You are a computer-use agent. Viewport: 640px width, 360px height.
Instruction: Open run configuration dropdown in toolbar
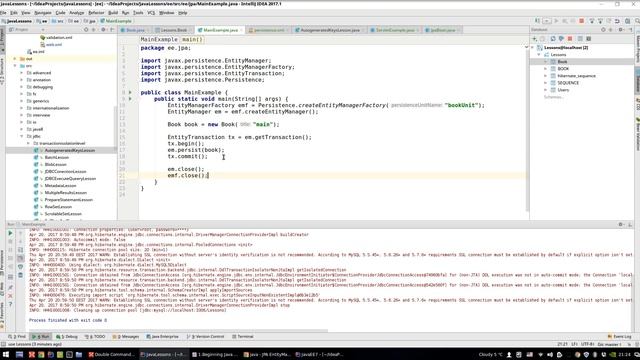pos(547,21)
